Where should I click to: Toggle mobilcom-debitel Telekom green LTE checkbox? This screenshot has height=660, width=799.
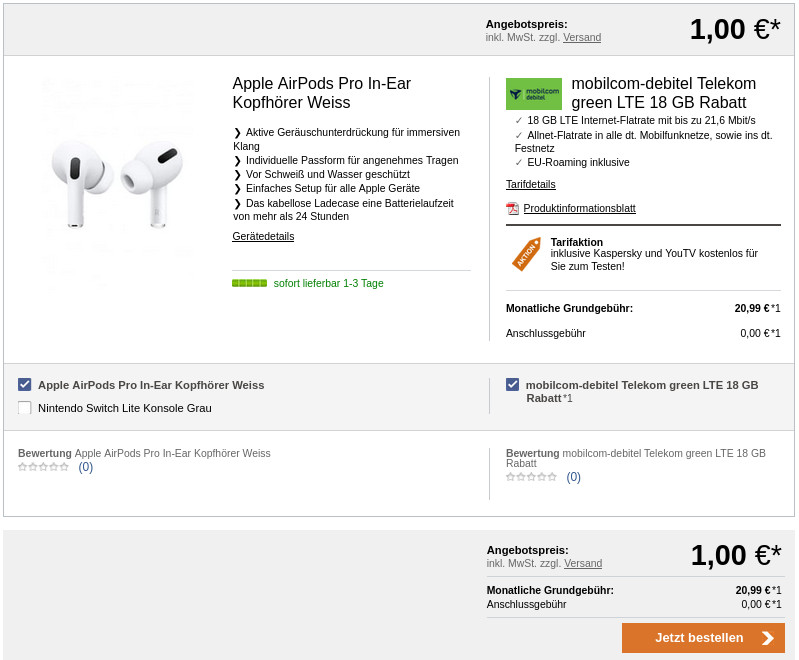[x=513, y=384]
